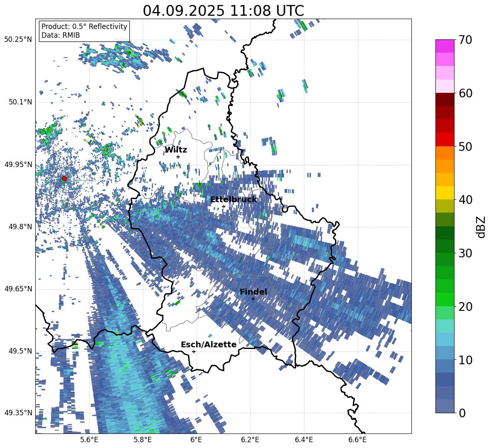
Task: Click the Ettelbruck cross location marker
Action: (x=224, y=206)
